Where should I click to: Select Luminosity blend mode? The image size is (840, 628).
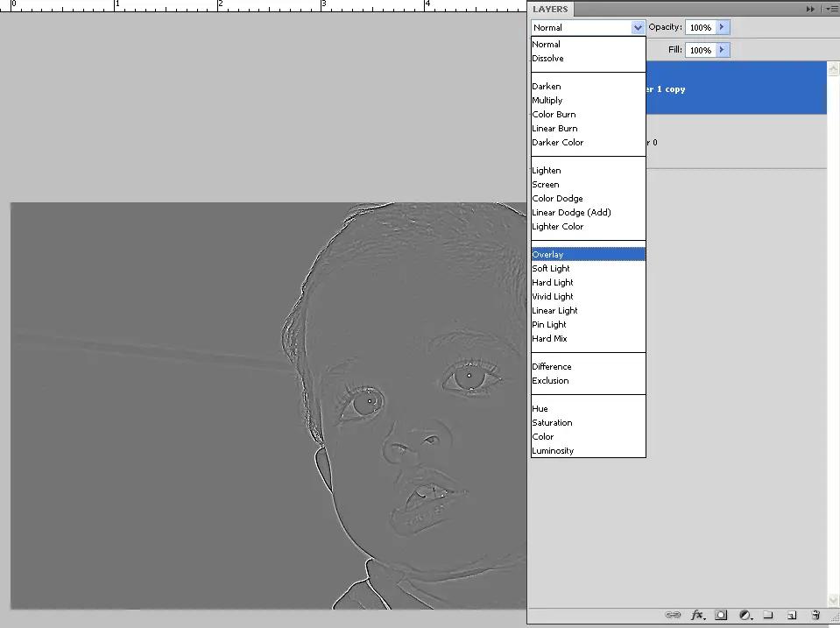click(553, 451)
